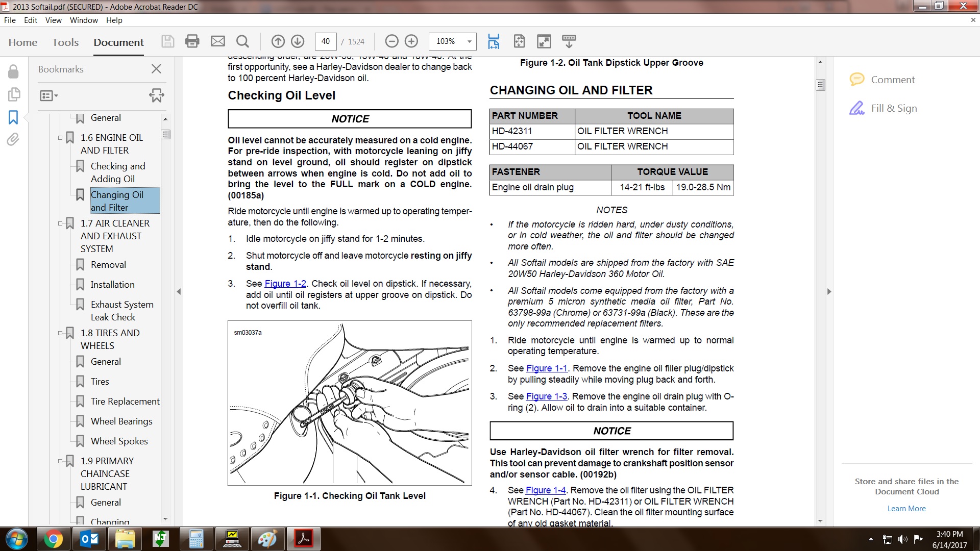
Task: Open the zoom level dropdown
Action: pos(469,41)
